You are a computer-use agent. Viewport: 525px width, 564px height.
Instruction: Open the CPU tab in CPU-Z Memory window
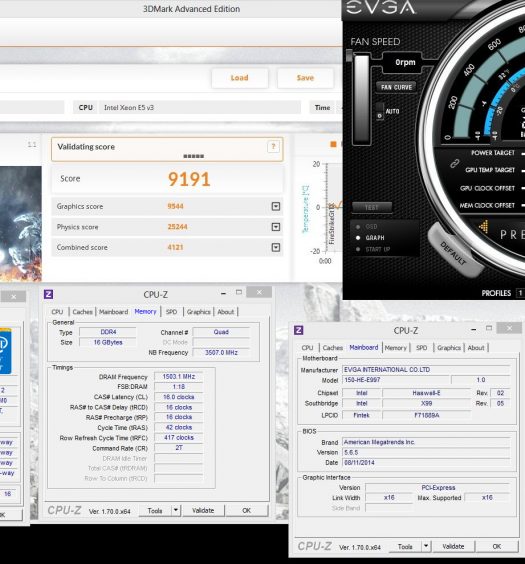click(57, 312)
